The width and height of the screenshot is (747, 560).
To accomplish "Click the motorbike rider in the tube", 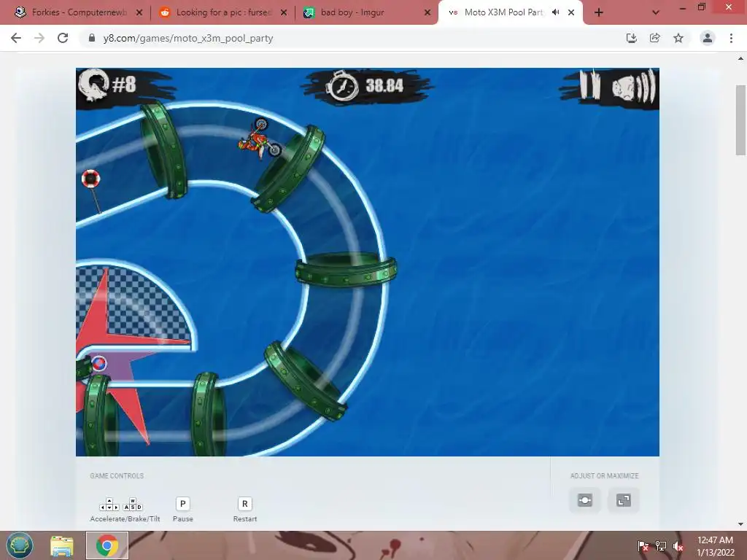I will pyautogui.click(x=260, y=139).
